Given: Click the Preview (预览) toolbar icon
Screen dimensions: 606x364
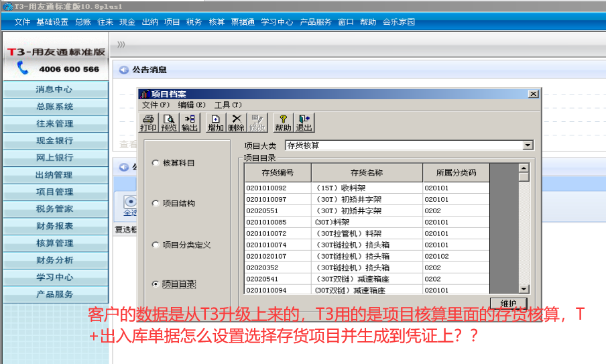Looking at the screenshot, I should 169,123.
